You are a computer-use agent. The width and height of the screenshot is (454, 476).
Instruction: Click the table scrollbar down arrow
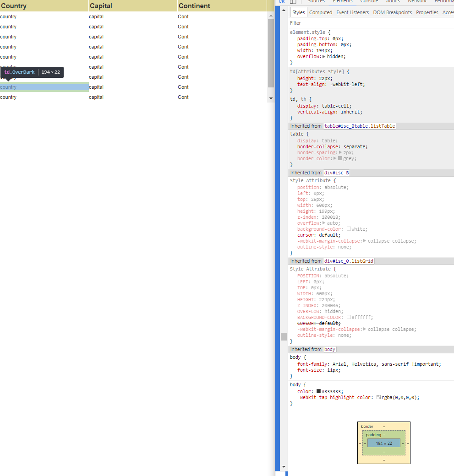point(271,98)
